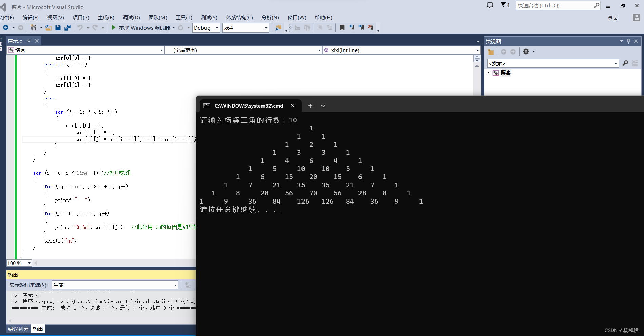Click the Undo arrow icon
Image resolution: width=644 pixels, height=336 pixels.
(80, 28)
